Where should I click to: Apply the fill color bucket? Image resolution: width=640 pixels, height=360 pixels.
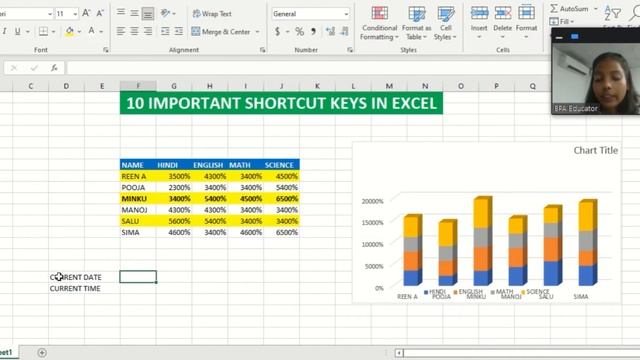[69, 31]
